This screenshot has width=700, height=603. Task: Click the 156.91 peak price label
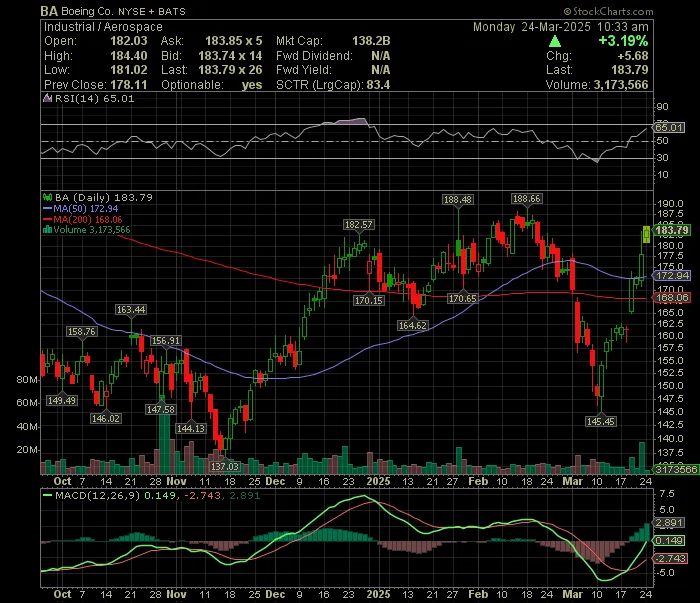click(x=165, y=341)
